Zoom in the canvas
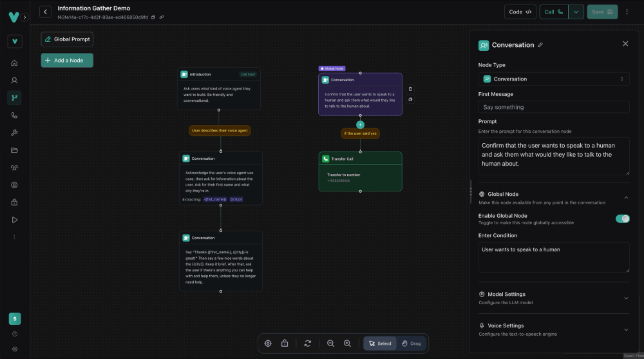This screenshot has width=644, height=359. pos(348,344)
